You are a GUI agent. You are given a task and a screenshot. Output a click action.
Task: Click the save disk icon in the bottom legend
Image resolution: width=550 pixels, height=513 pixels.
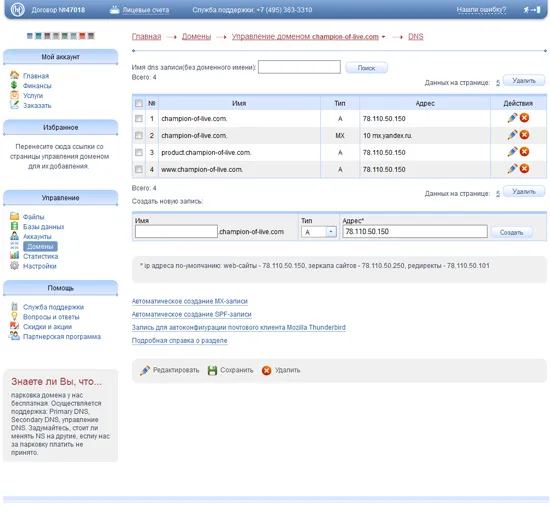(x=212, y=370)
